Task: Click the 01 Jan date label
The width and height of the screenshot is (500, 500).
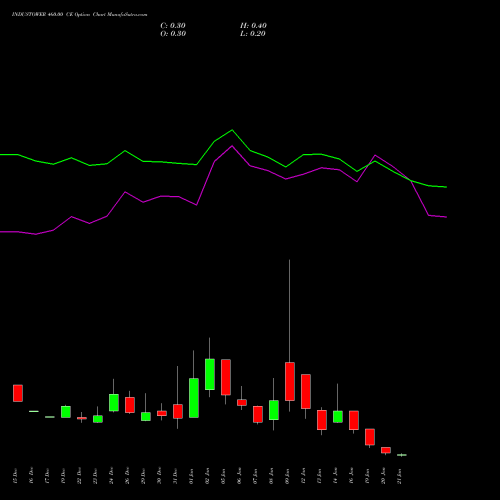Action: pos(191,476)
